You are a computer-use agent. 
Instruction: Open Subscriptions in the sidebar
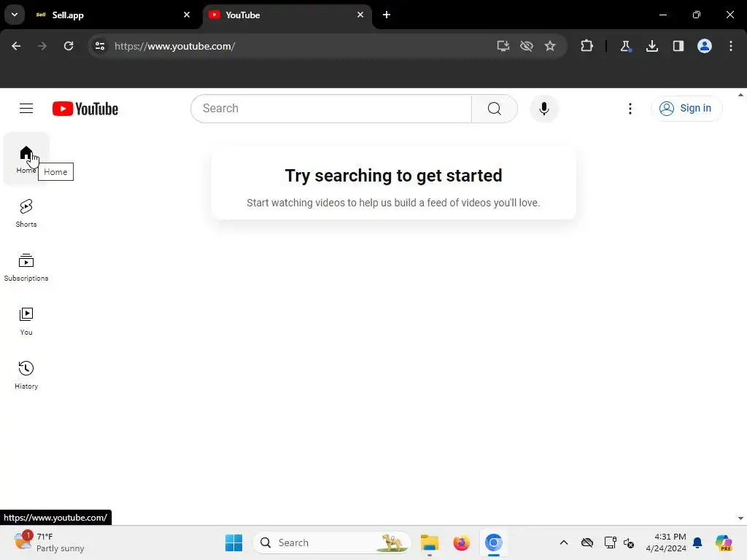[x=26, y=267]
